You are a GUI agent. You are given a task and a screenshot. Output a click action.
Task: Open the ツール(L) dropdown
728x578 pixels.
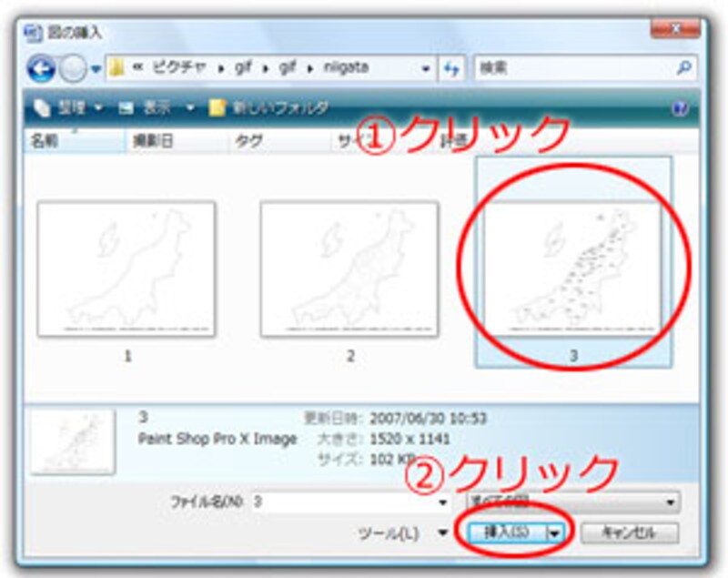click(x=402, y=533)
